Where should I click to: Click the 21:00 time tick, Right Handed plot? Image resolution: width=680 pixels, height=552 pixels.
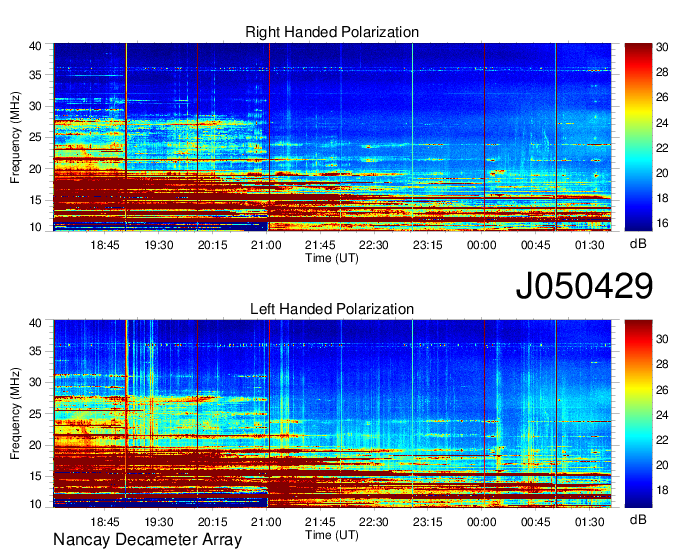click(266, 245)
